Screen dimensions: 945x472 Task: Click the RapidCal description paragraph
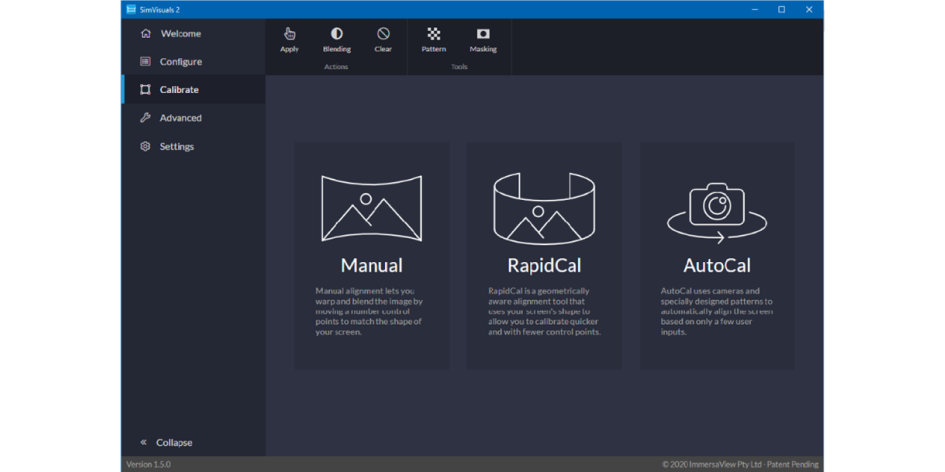pos(544,311)
